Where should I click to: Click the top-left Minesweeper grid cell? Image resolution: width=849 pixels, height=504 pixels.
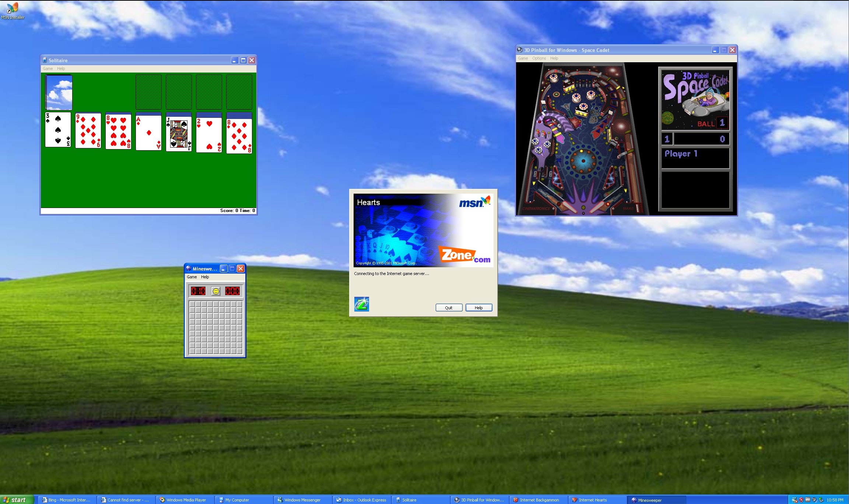click(192, 304)
